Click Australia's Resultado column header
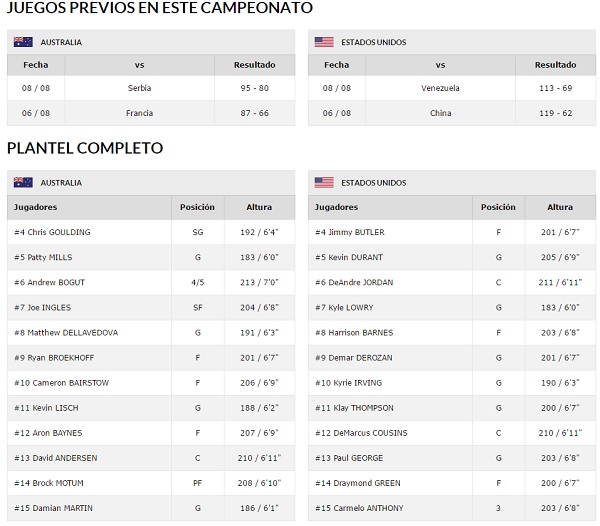The width and height of the screenshot is (600, 526). click(x=254, y=65)
